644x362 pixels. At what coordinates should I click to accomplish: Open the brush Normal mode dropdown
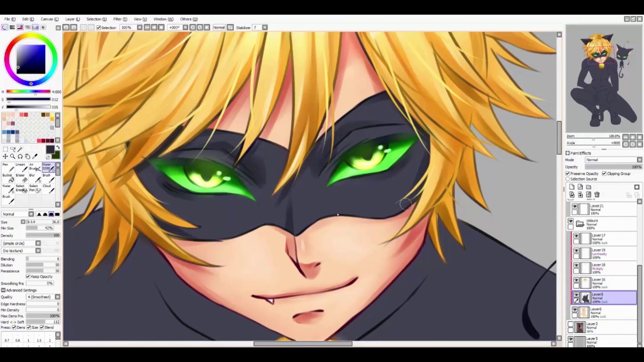17,214
